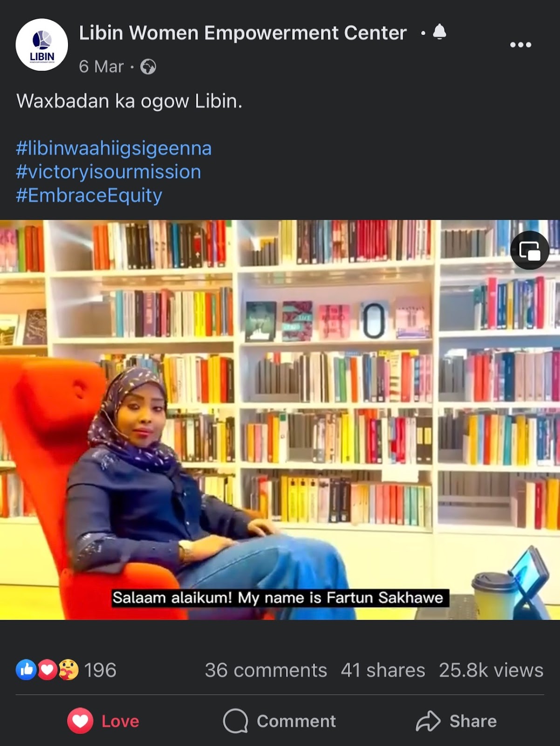Open the three-dot post options menu

click(520, 45)
